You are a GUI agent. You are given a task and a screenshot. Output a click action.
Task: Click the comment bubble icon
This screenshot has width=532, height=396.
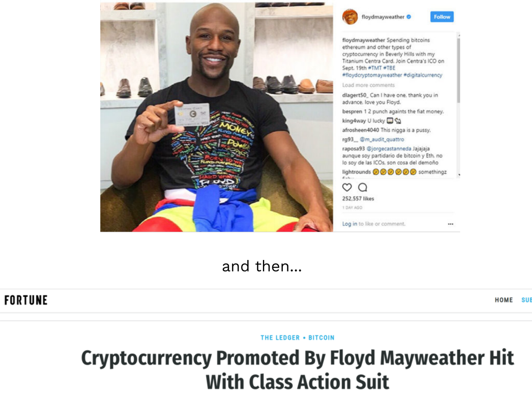click(x=362, y=187)
